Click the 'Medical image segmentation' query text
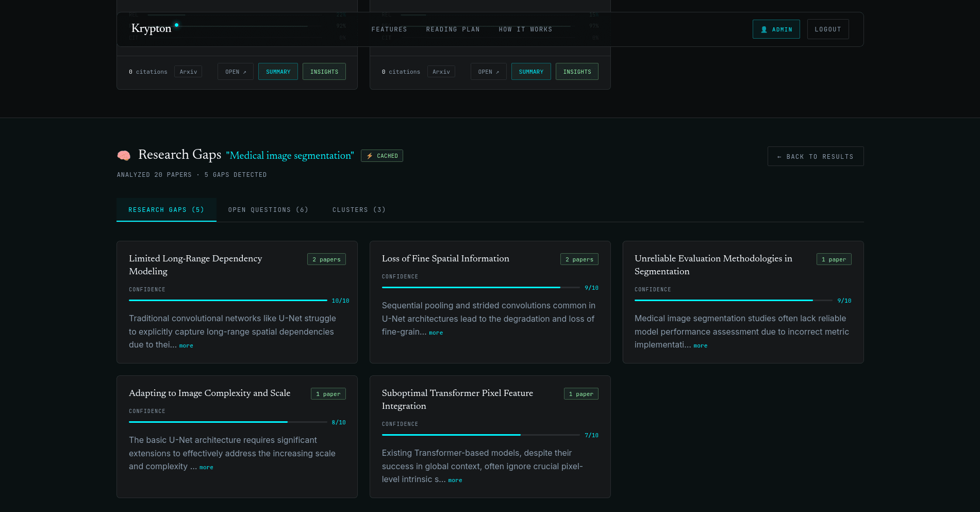This screenshot has height=512, width=980. click(290, 155)
